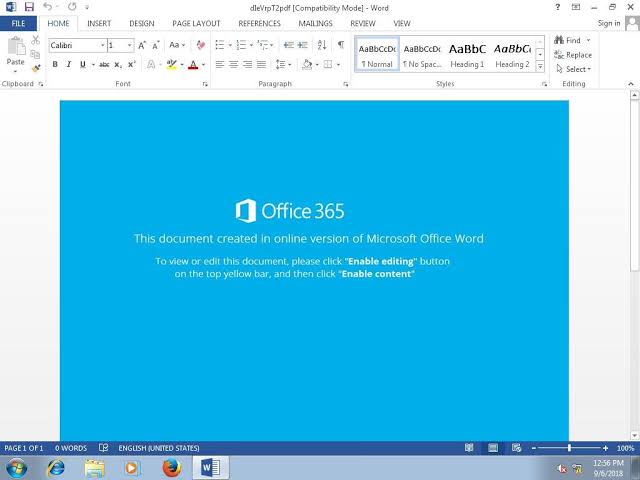
Task: Click Sign in link
Action: tap(609, 23)
